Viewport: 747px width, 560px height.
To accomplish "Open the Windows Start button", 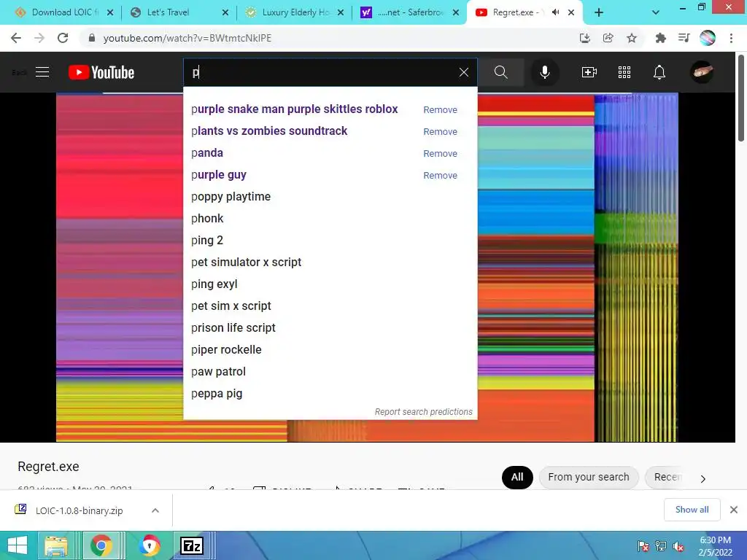I will pos(18,545).
